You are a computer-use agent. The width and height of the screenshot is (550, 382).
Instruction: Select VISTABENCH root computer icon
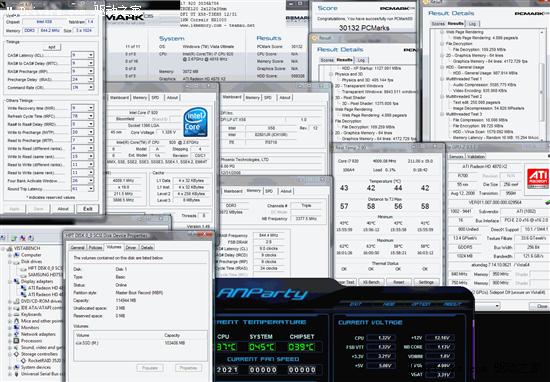(x=8, y=249)
